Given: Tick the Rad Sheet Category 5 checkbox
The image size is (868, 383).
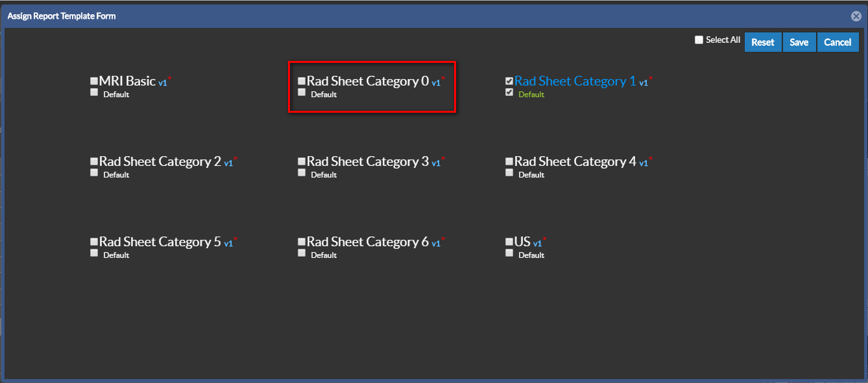Looking at the screenshot, I should 94,242.
